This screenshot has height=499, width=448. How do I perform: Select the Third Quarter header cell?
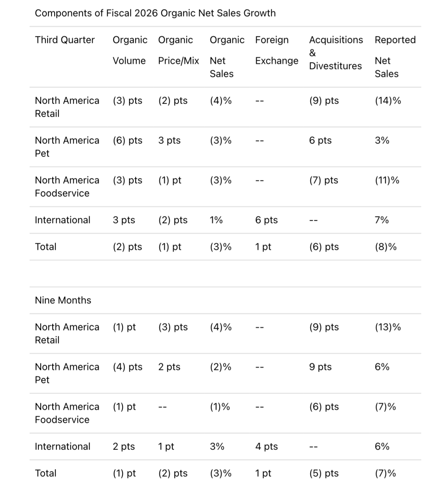point(64,40)
